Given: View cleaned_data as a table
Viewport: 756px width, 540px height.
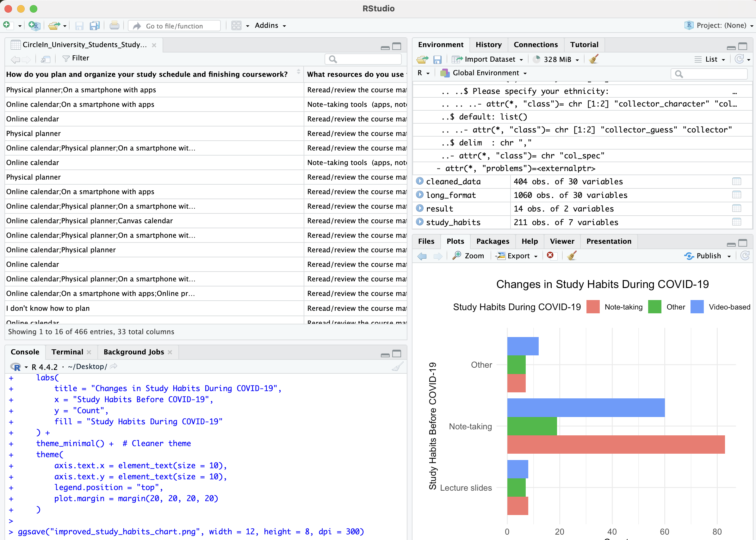Looking at the screenshot, I should pyautogui.click(x=736, y=181).
